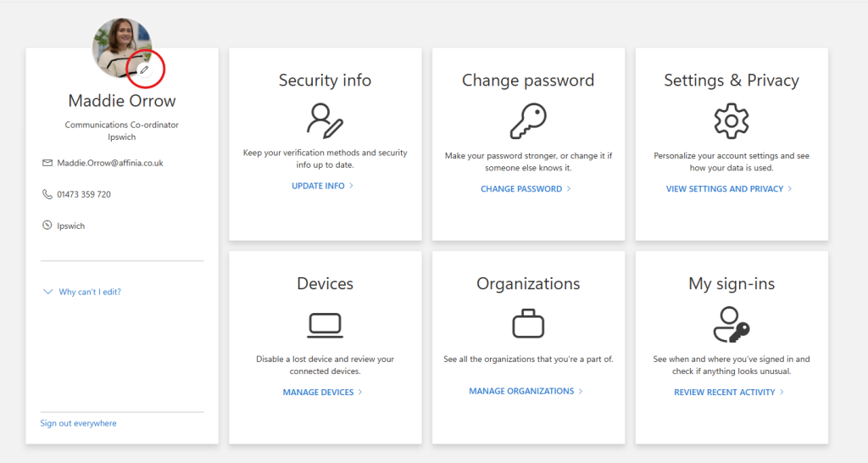Screen dimensions: 868x463
Task: Click the location clock icon beside Ipswich
Action: [47, 226]
